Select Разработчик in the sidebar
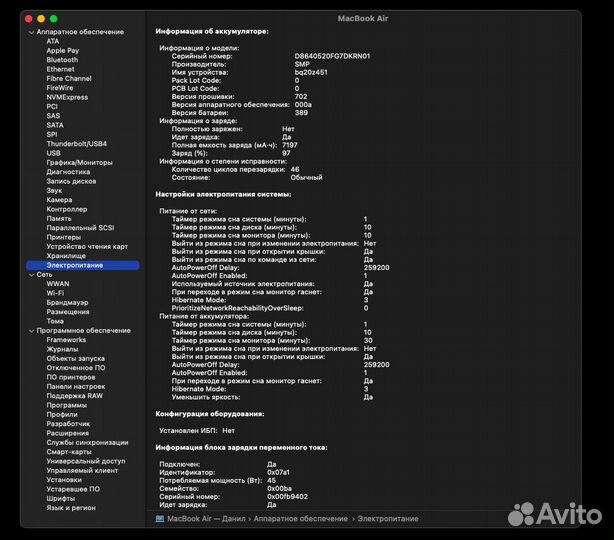 (68, 424)
